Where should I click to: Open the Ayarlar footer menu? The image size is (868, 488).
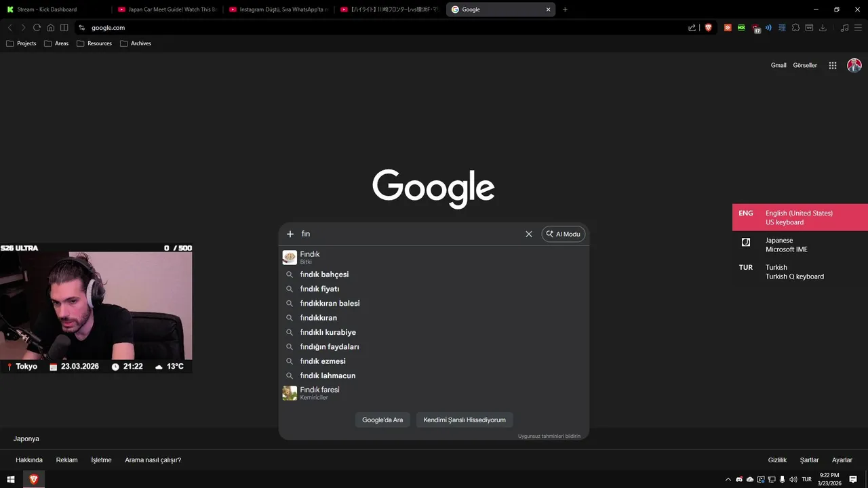[x=842, y=460]
